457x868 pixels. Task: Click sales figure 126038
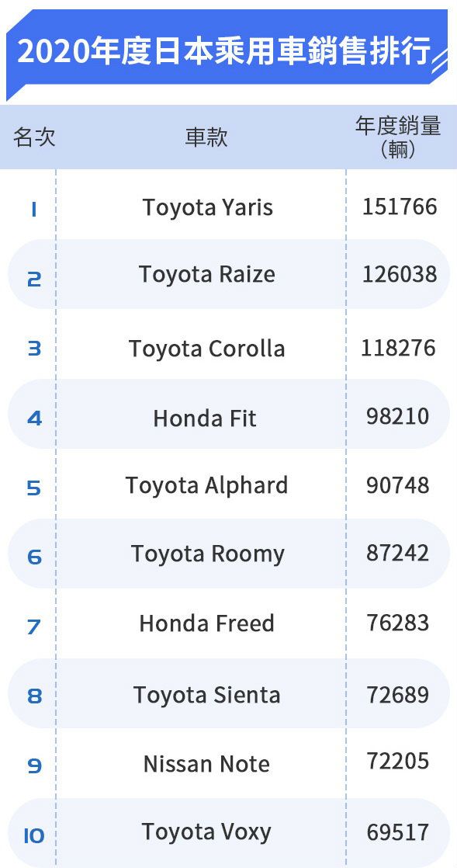[400, 274]
